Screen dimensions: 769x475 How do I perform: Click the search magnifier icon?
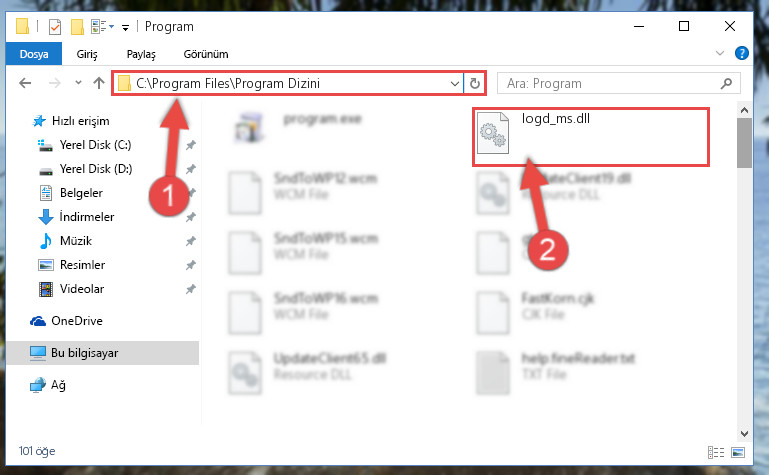[726, 84]
